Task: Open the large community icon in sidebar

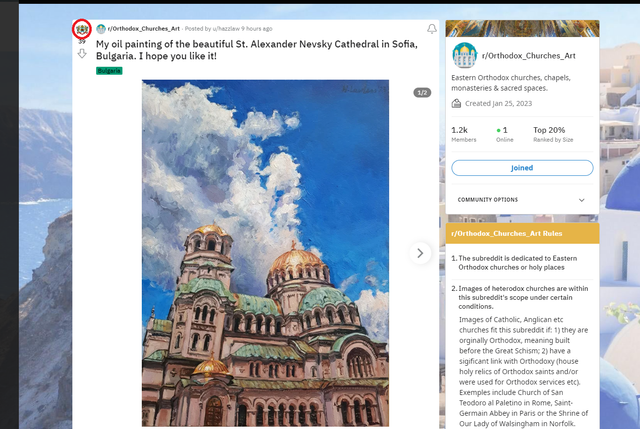Action: coord(464,55)
